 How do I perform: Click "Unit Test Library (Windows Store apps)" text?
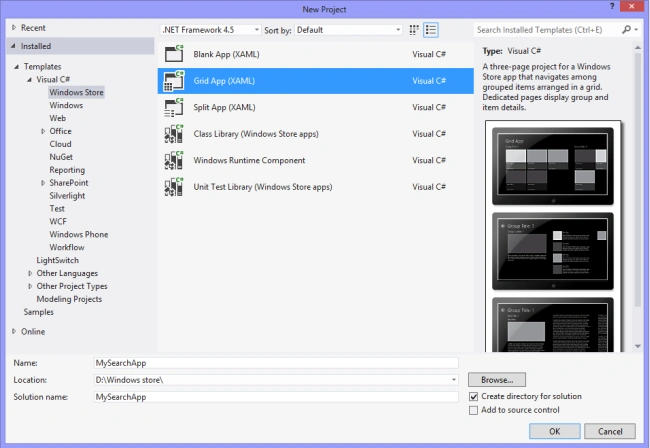click(263, 187)
